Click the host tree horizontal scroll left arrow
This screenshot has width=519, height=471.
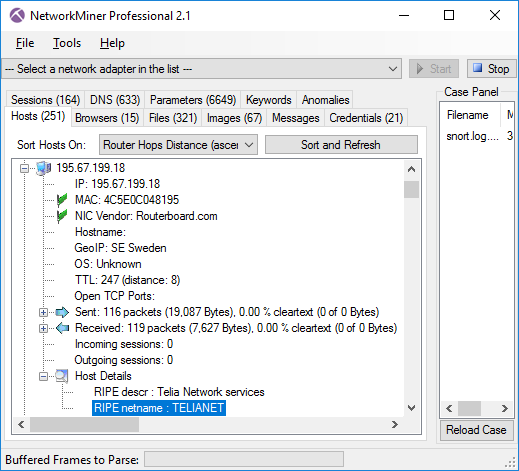pyautogui.click(x=21, y=424)
